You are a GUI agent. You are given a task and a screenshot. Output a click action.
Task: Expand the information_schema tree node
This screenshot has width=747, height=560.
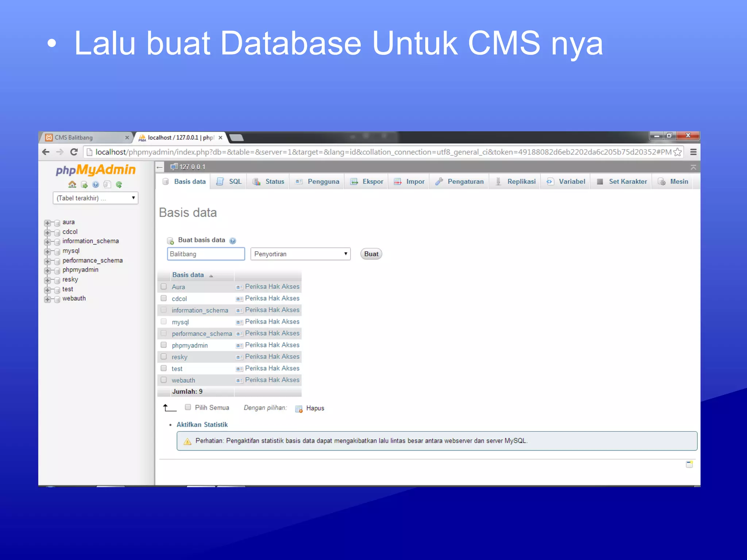pyautogui.click(x=47, y=242)
